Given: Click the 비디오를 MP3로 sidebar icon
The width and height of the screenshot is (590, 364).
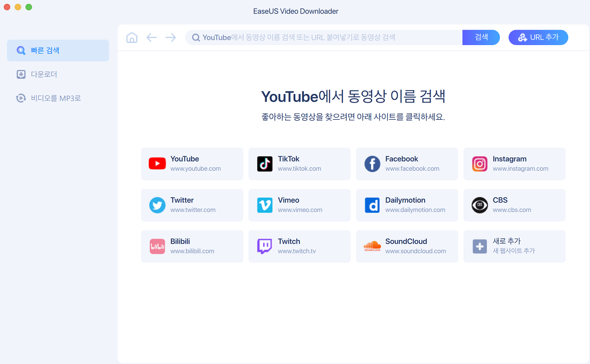Looking at the screenshot, I should pyautogui.click(x=21, y=98).
